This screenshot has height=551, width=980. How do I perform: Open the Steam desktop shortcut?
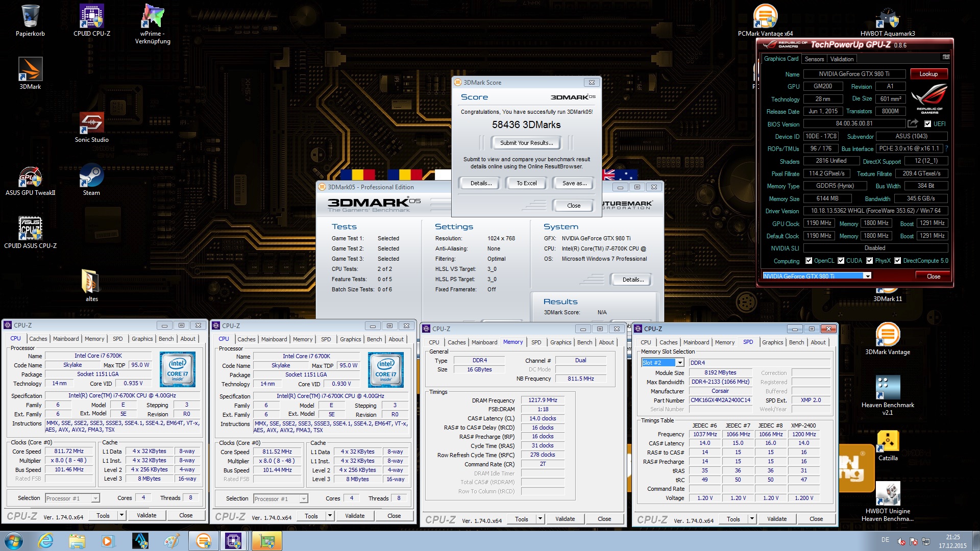click(x=92, y=179)
